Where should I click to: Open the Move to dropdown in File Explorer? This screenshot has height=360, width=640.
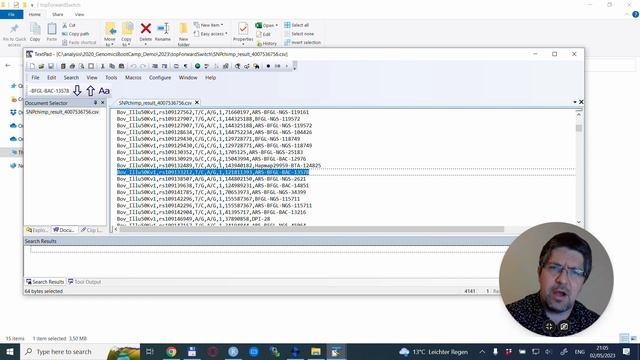[110, 34]
